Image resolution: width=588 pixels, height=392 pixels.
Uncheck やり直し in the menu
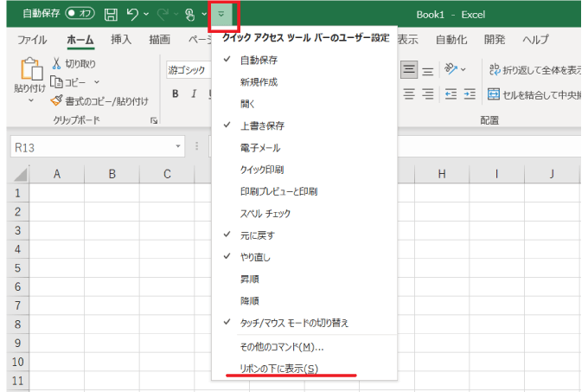point(304,257)
